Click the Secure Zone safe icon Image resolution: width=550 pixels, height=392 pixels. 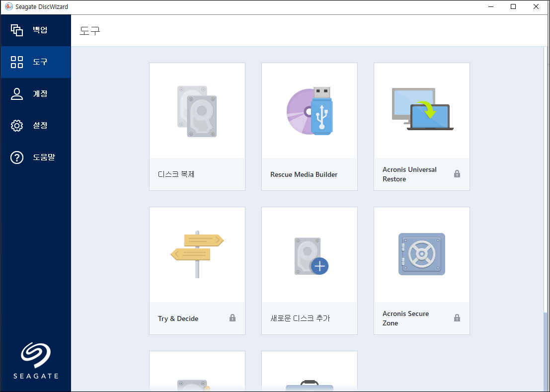click(422, 254)
